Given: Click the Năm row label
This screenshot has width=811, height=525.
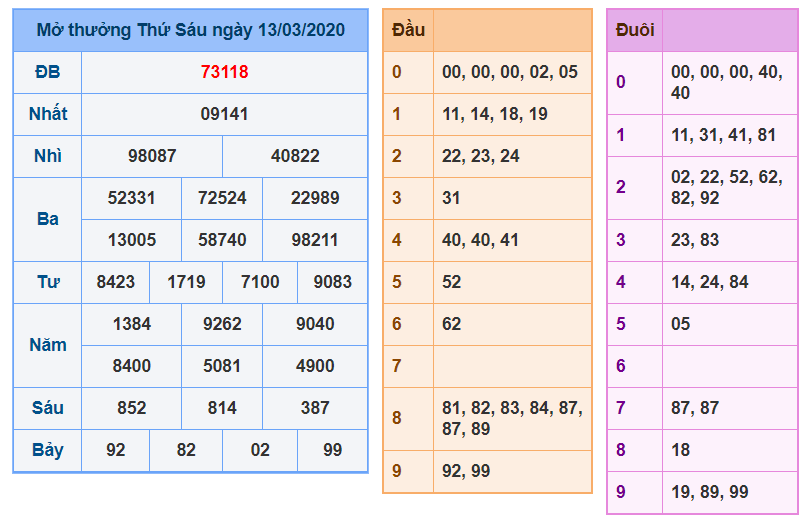Looking at the screenshot, I should pyautogui.click(x=47, y=345).
